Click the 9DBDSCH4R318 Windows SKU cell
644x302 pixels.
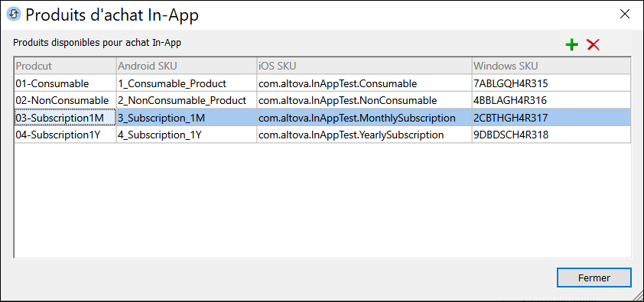pyautogui.click(x=551, y=135)
